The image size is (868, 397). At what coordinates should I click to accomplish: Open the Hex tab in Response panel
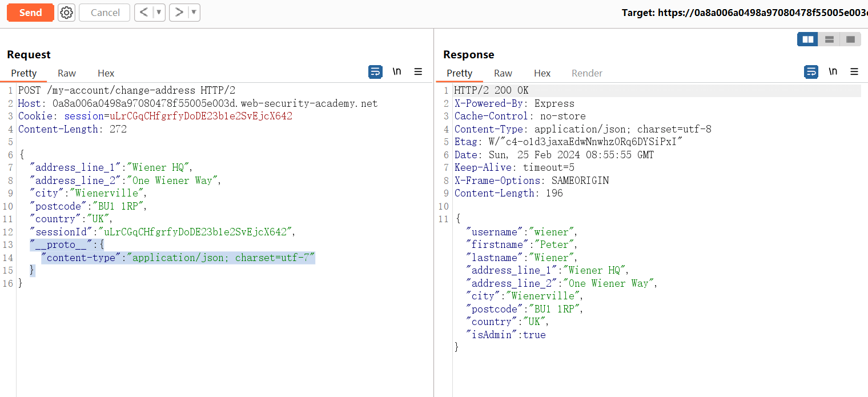(542, 73)
